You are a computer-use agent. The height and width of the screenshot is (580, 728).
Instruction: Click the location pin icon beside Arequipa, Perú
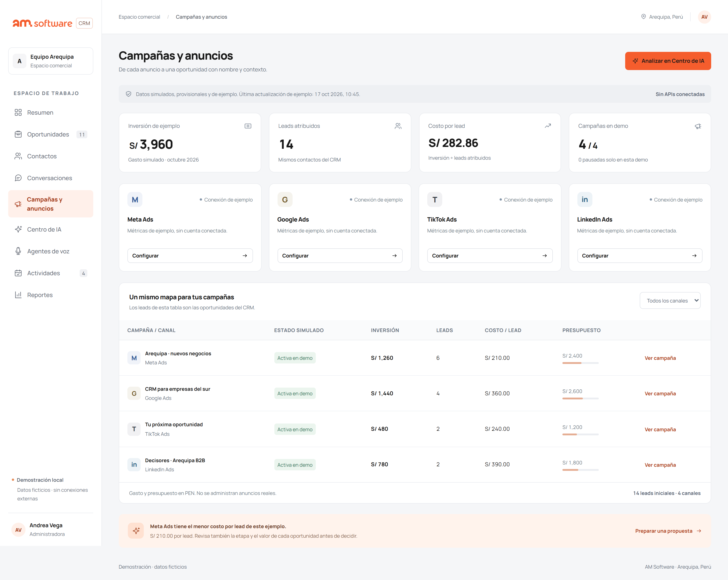click(643, 17)
